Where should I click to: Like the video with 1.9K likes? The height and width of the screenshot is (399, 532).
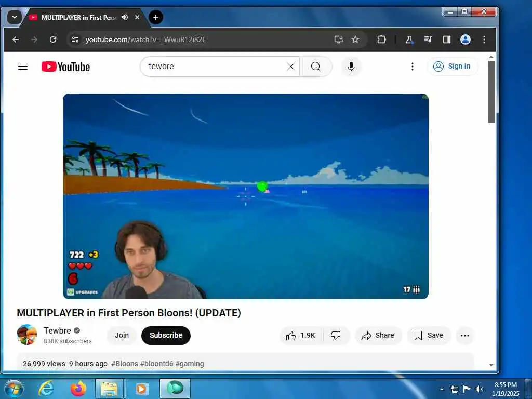click(x=301, y=336)
